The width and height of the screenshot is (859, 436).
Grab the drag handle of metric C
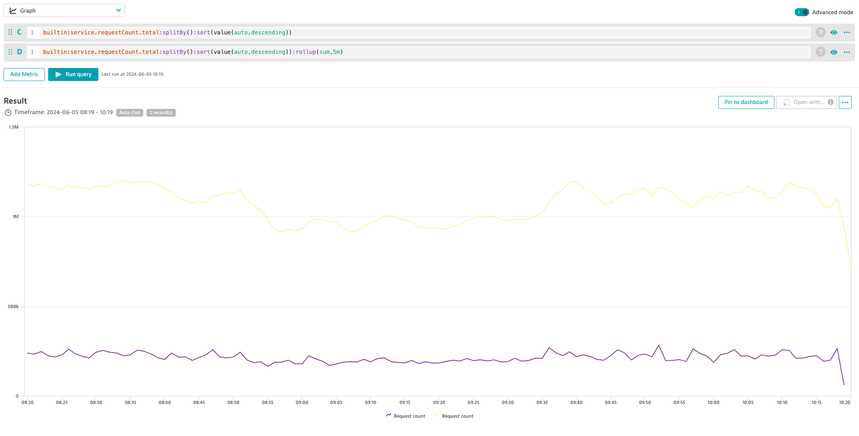[10, 32]
